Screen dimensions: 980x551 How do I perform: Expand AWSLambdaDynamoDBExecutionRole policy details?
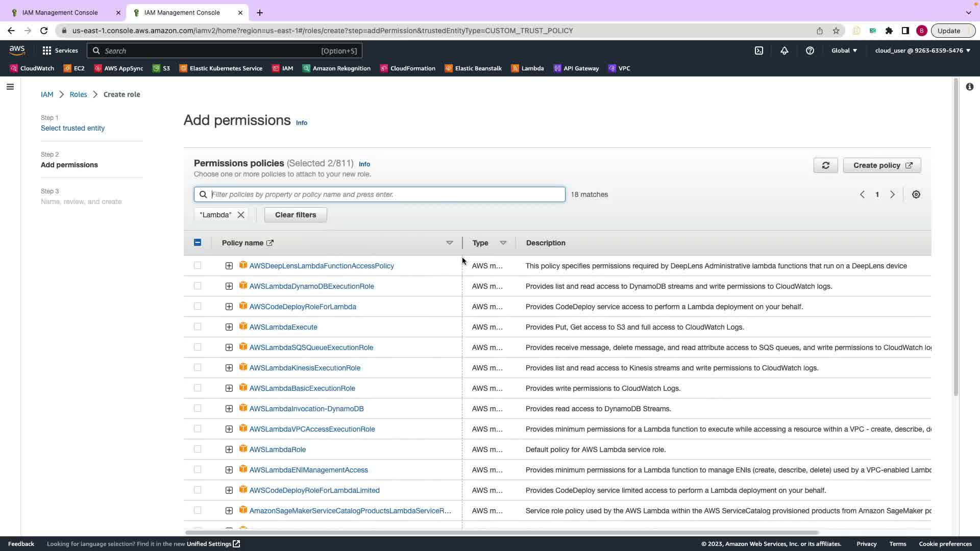coord(229,286)
